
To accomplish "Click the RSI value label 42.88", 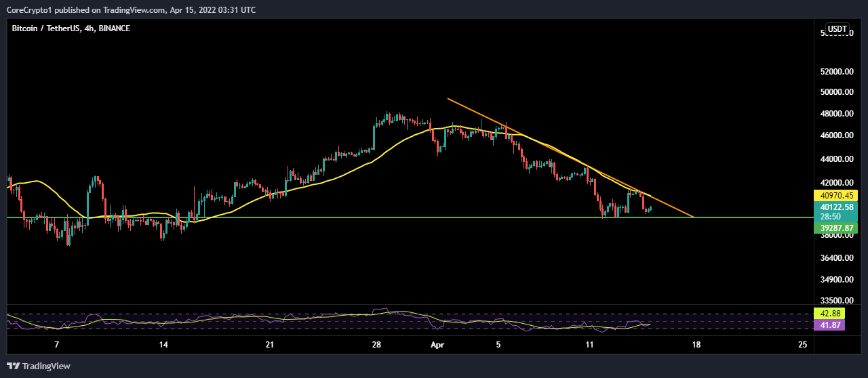I will [x=831, y=314].
